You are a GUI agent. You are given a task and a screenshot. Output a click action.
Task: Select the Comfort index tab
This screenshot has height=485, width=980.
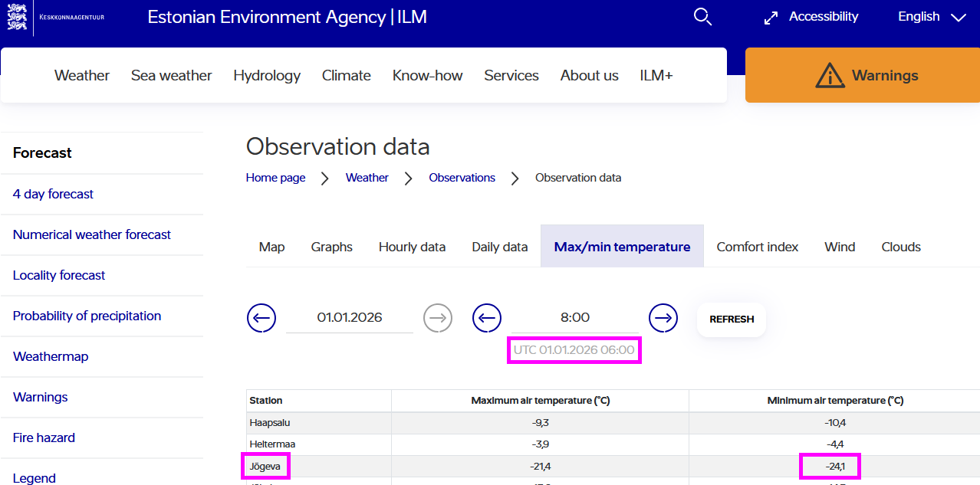757,247
